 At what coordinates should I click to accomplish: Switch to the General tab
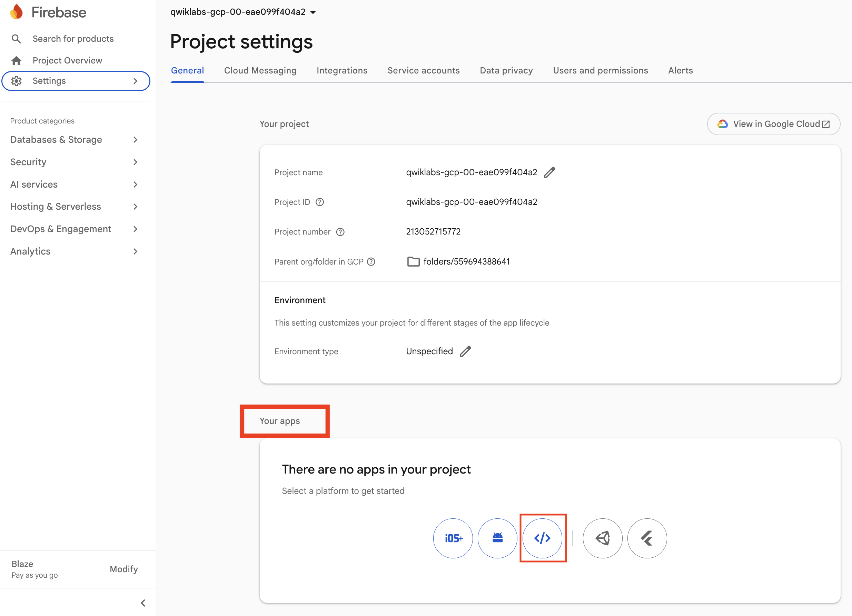click(187, 71)
